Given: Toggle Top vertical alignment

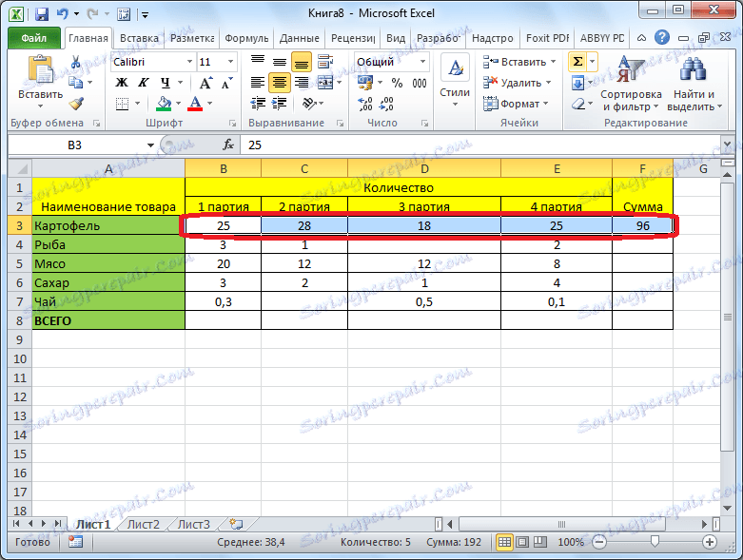Looking at the screenshot, I should coord(257,61).
